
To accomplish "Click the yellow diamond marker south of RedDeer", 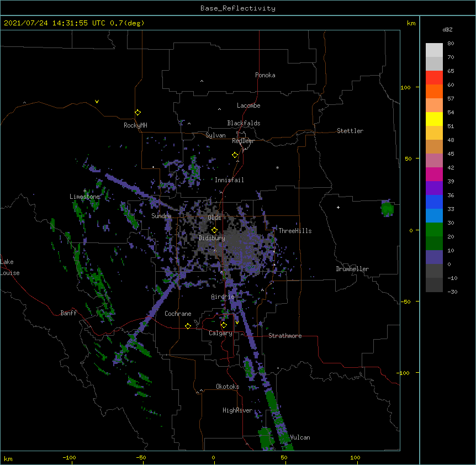I will 235,155.
